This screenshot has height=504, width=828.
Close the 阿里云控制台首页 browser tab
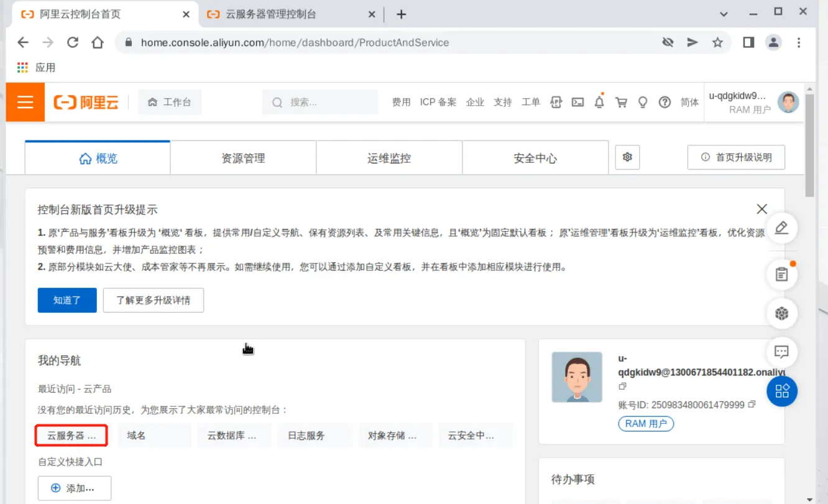(x=186, y=14)
